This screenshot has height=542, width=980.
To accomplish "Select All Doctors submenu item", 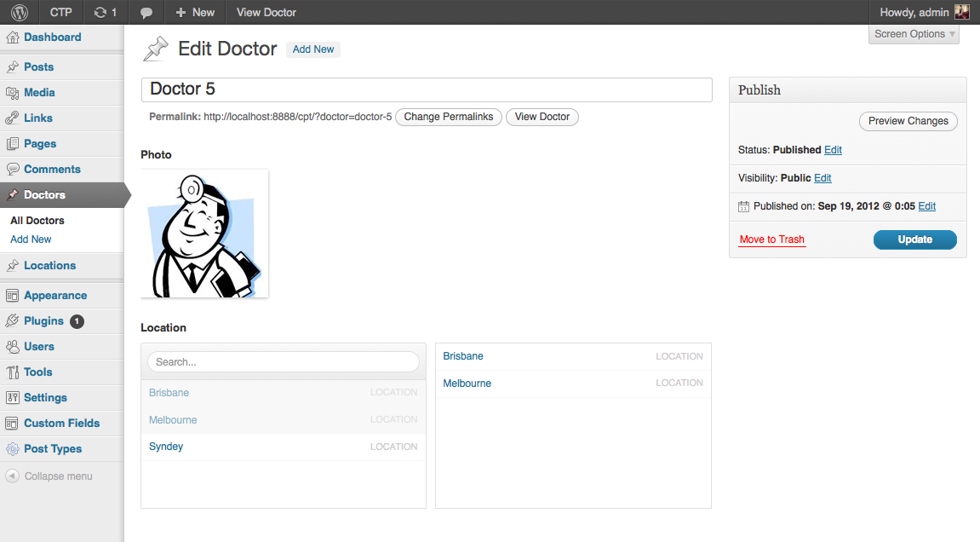I will pos(37,221).
